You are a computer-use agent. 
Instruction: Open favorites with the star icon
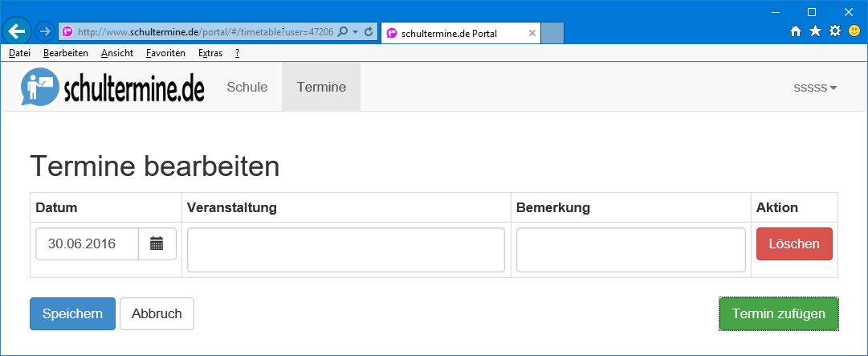815,31
